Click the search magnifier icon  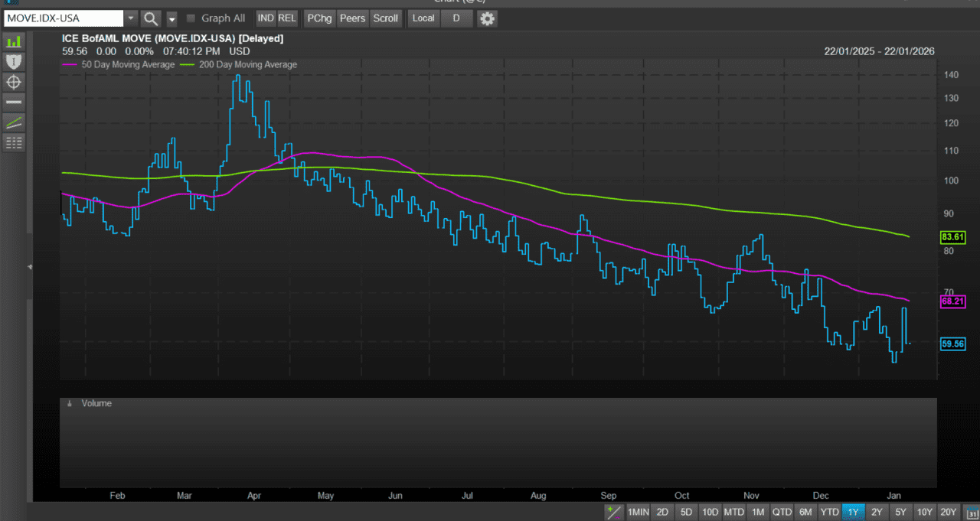point(150,18)
